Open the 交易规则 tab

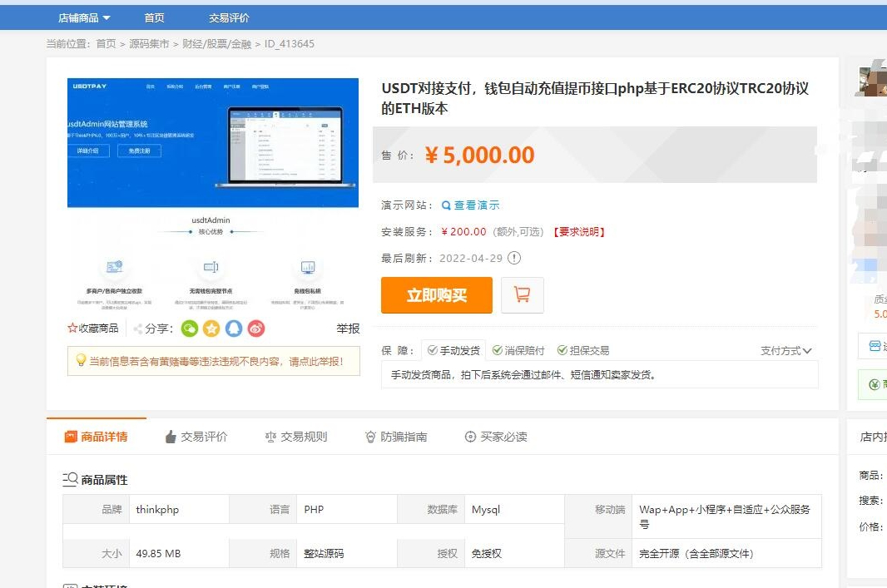click(296, 437)
